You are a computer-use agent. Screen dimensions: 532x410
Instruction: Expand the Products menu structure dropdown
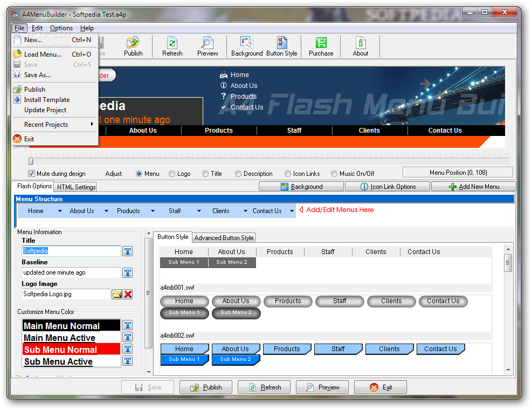[x=153, y=211]
